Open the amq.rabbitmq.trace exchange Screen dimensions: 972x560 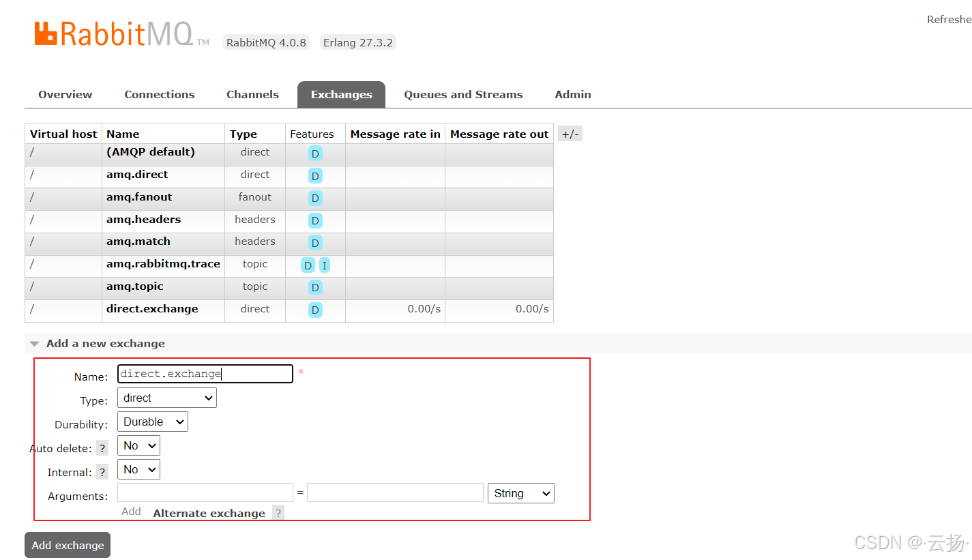point(163,264)
